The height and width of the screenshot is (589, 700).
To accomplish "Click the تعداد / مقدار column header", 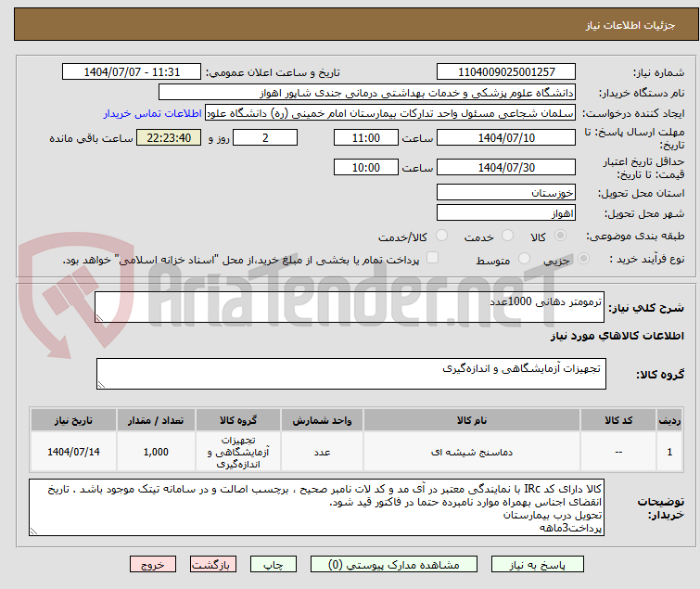I will pyautogui.click(x=156, y=420).
